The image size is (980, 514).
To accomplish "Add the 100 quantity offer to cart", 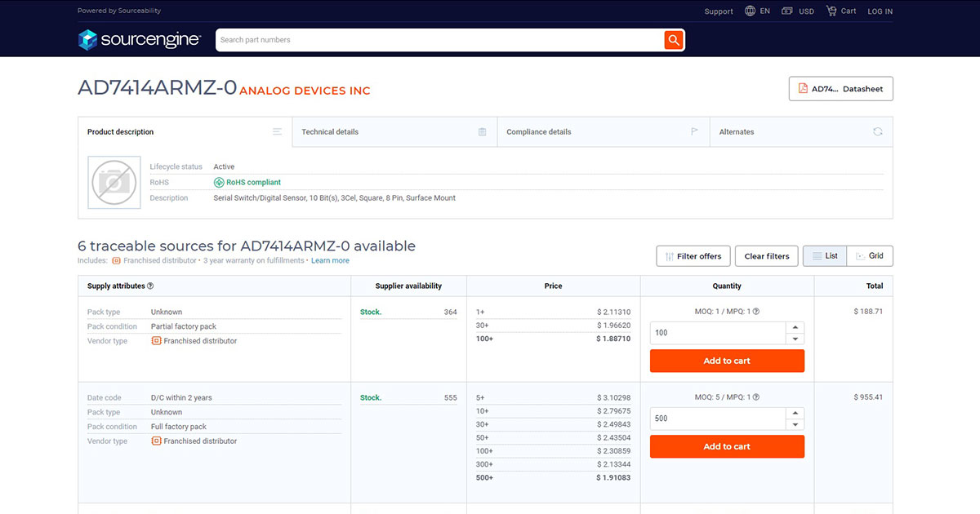I will pyautogui.click(x=727, y=361).
